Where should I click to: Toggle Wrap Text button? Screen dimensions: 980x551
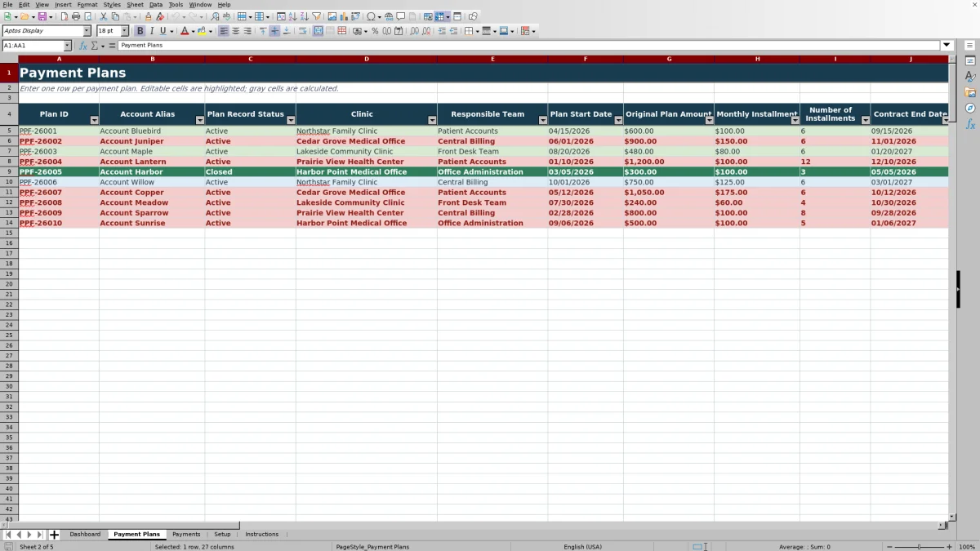(302, 31)
